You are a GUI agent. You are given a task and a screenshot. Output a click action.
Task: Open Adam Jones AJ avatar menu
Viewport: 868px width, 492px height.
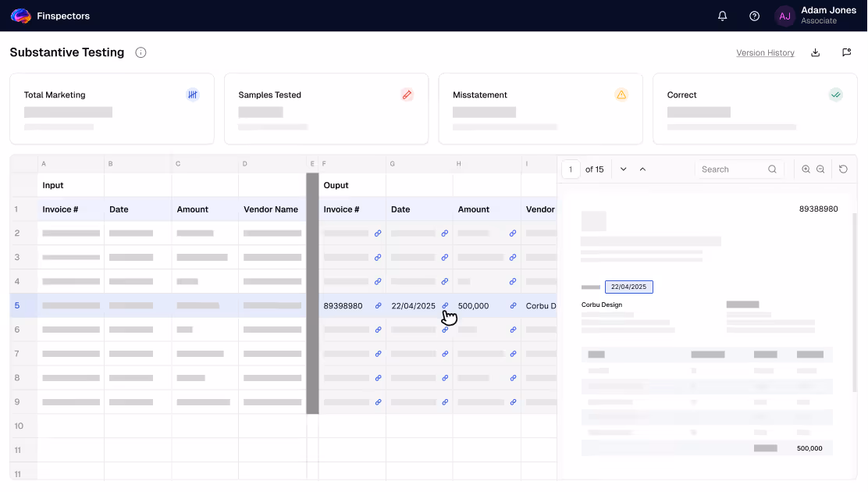click(784, 16)
